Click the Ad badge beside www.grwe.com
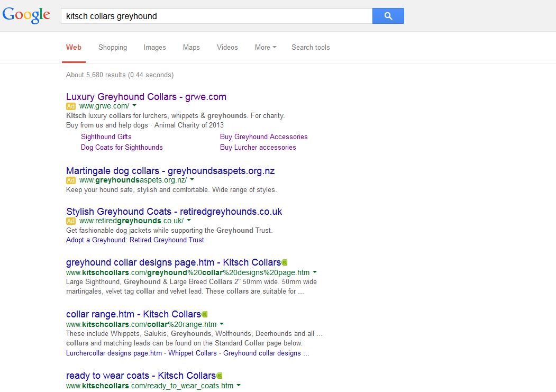The height and width of the screenshot is (392, 556). pos(70,106)
